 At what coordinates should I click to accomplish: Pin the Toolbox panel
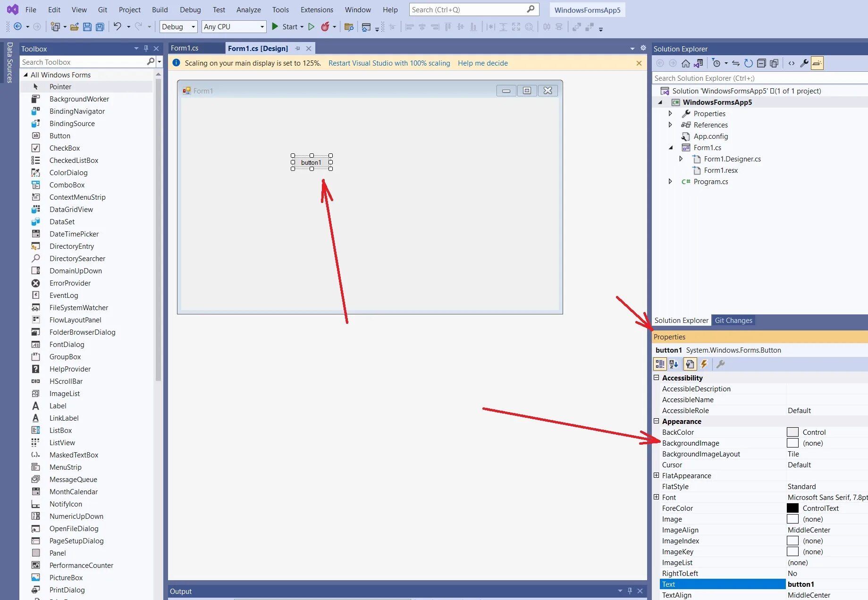tap(146, 49)
